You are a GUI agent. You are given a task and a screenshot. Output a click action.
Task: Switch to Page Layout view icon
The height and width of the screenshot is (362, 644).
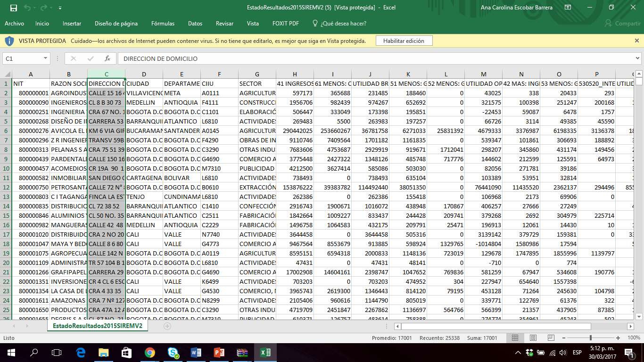click(533, 337)
